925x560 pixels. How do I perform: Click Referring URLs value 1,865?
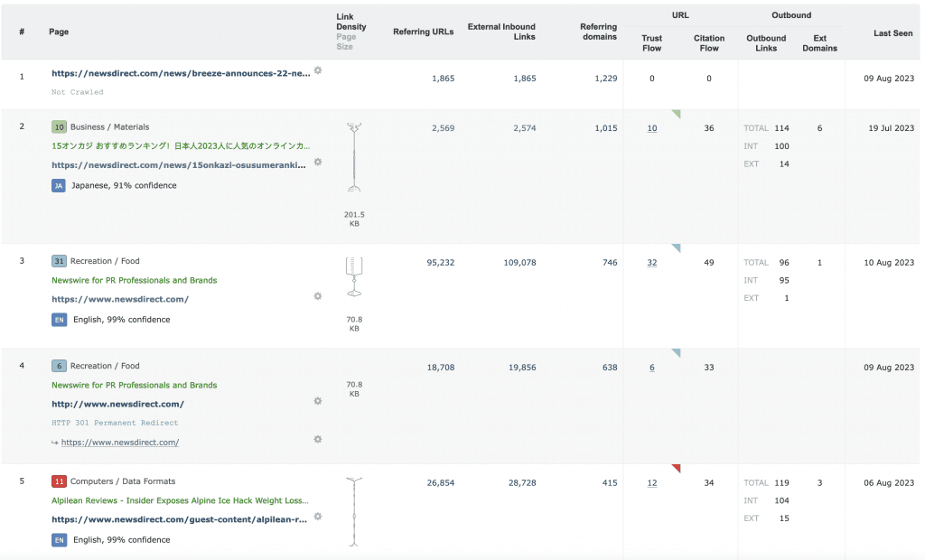tap(443, 79)
